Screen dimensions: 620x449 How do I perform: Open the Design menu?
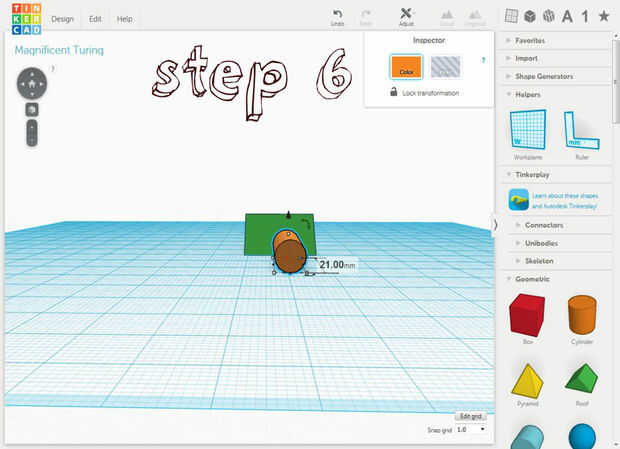pos(62,19)
